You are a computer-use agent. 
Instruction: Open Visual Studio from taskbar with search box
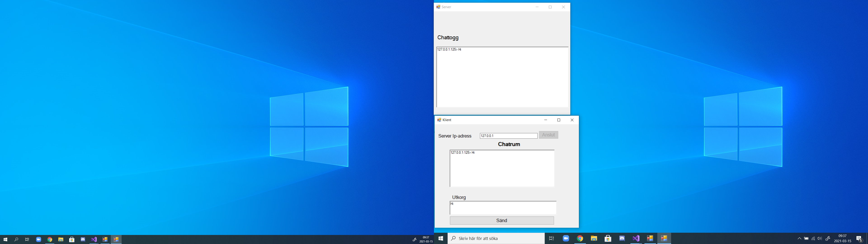point(636,238)
